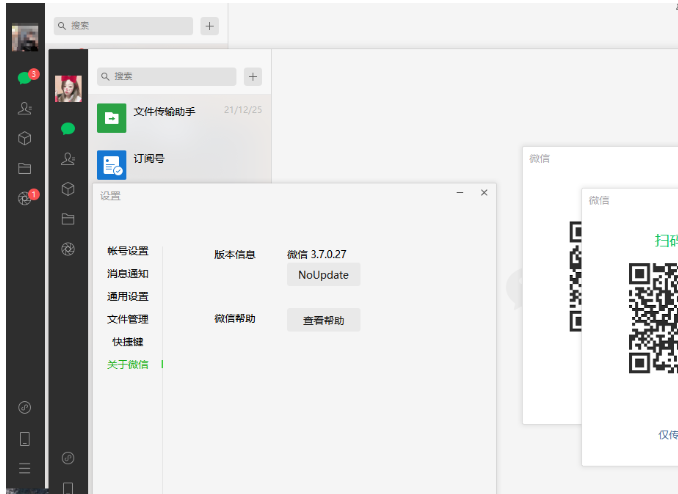Open 文件传输助手 chat
This screenshot has height=494, width=678.
pyautogui.click(x=179, y=118)
